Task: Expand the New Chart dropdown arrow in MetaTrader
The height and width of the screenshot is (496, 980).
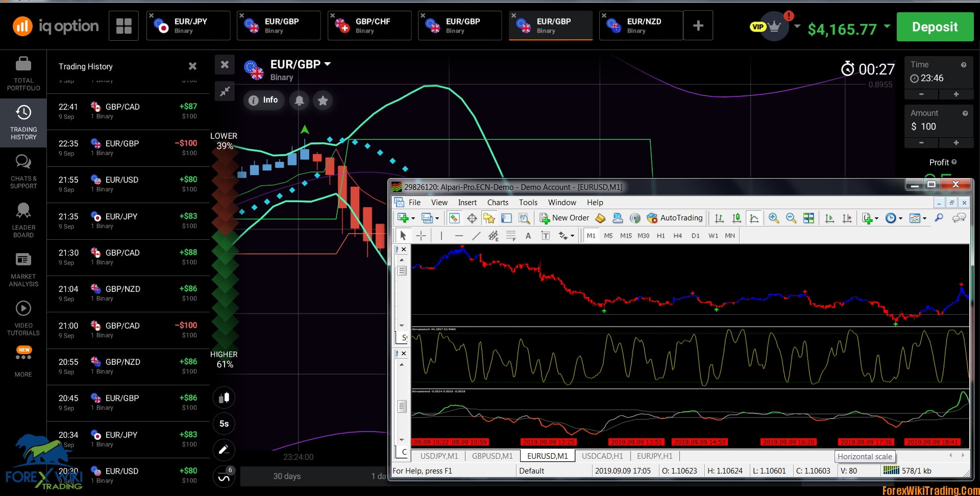Action: pyautogui.click(x=413, y=218)
